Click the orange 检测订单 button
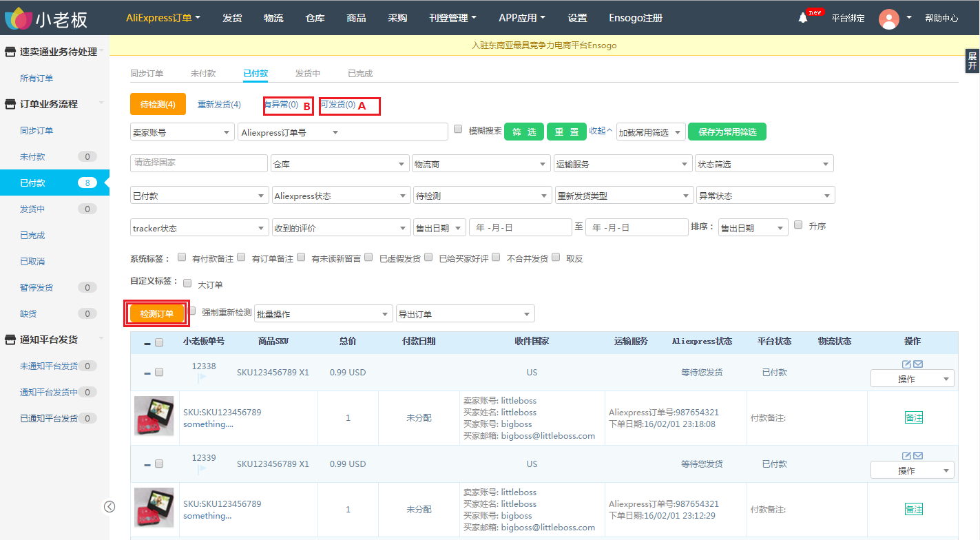Image resolution: width=980 pixels, height=540 pixels. pos(157,314)
